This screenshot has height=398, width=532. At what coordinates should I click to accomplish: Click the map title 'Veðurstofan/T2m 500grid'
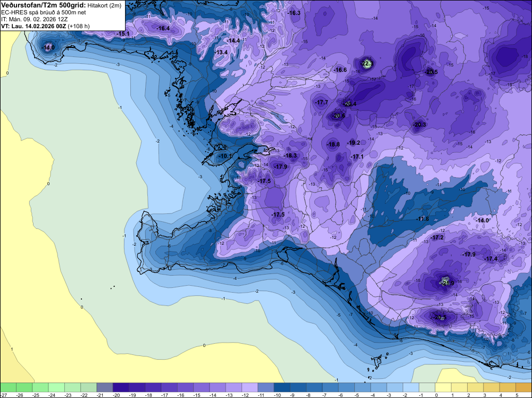tap(44, 5)
